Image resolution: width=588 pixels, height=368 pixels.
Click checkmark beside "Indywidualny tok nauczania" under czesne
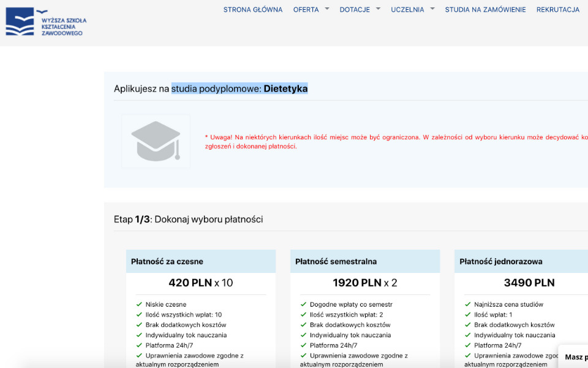click(138, 334)
